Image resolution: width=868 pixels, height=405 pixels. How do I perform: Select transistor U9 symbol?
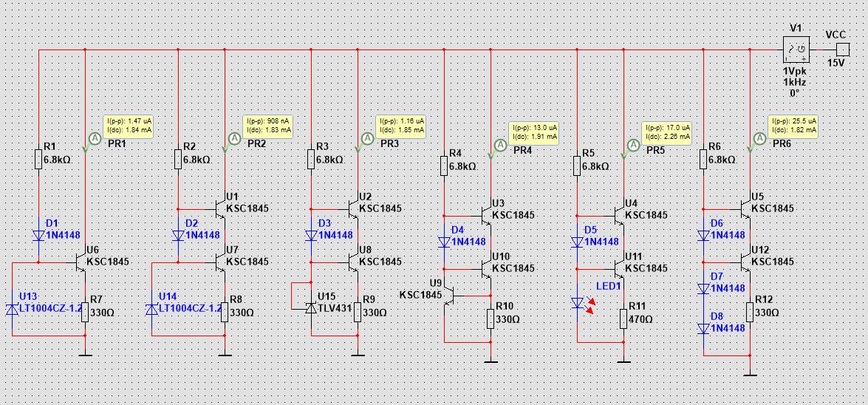pyautogui.click(x=449, y=296)
